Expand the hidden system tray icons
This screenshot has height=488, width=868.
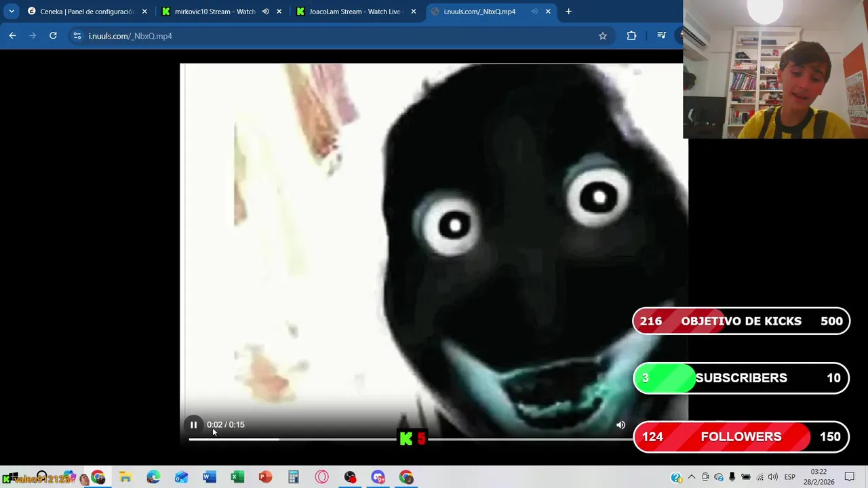click(691, 477)
